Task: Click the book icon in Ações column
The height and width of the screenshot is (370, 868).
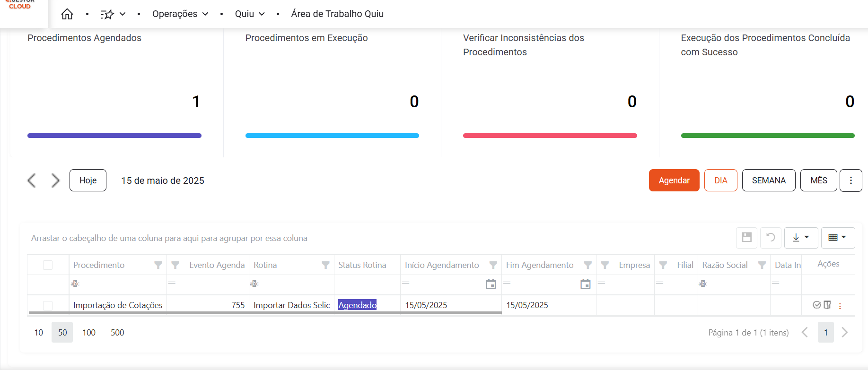Action: (827, 305)
